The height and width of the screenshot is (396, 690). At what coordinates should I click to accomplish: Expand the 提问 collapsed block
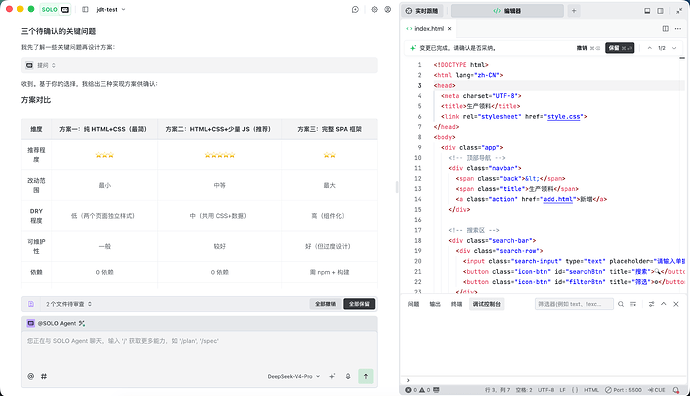[199, 65]
